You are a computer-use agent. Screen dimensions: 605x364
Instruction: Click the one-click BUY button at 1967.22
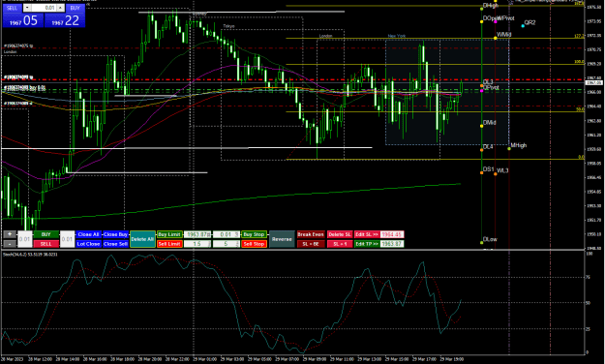(65, 20)
